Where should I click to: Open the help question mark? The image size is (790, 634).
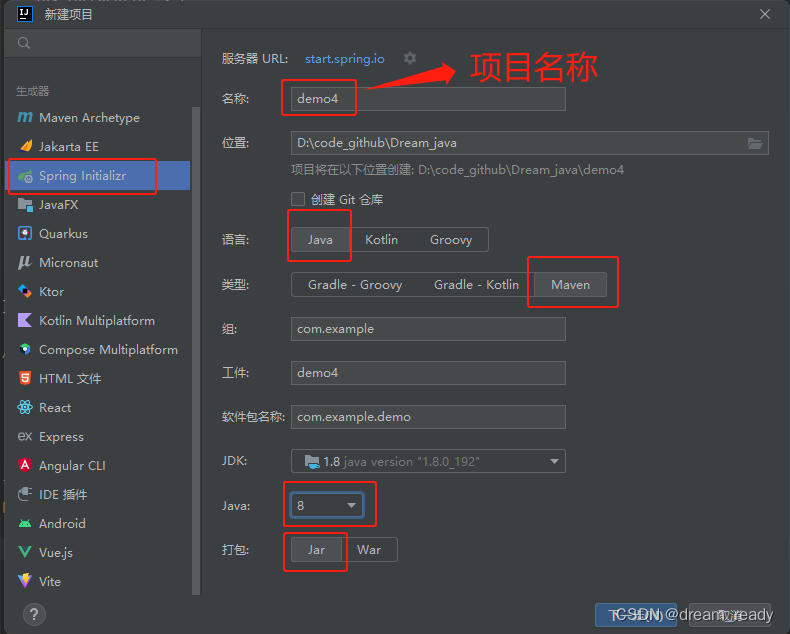(x=34, y=614)
